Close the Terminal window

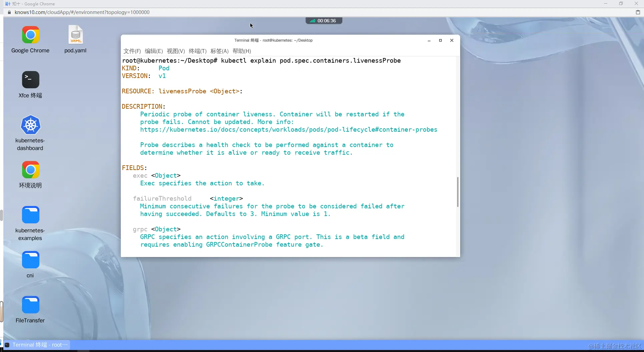click(452, 40)
